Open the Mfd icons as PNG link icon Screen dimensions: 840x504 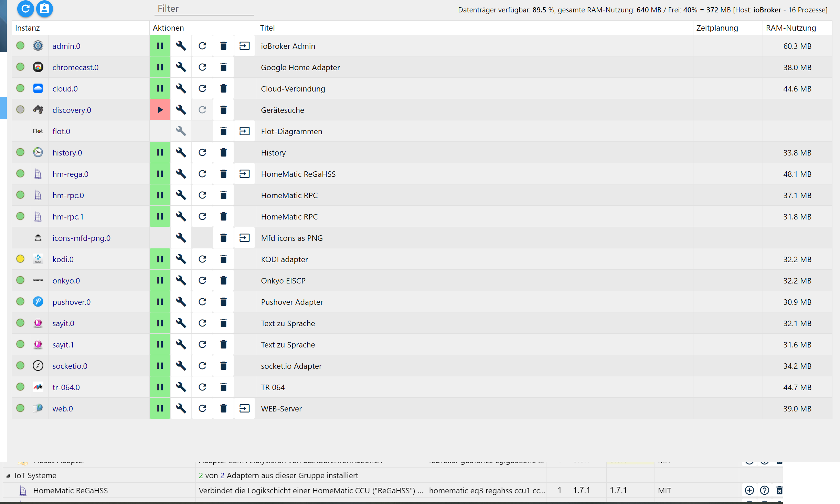coord(245,238)
